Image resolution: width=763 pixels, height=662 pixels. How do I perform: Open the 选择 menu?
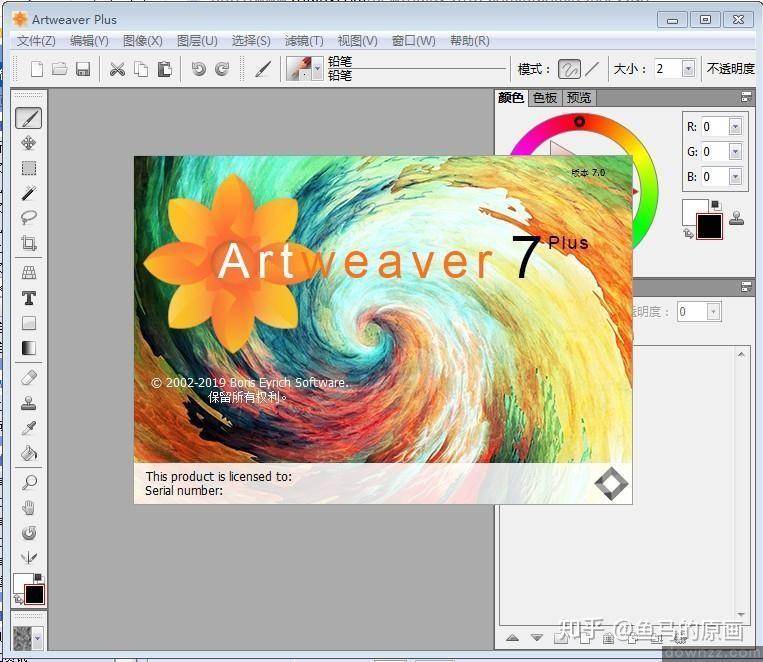(x=251, y=41)
